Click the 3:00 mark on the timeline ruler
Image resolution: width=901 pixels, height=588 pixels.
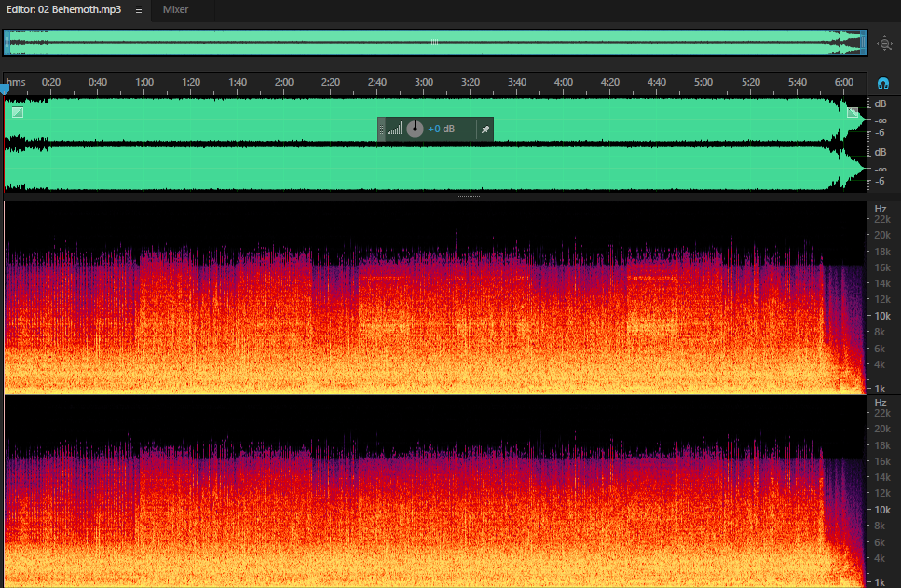click(424, 82)
